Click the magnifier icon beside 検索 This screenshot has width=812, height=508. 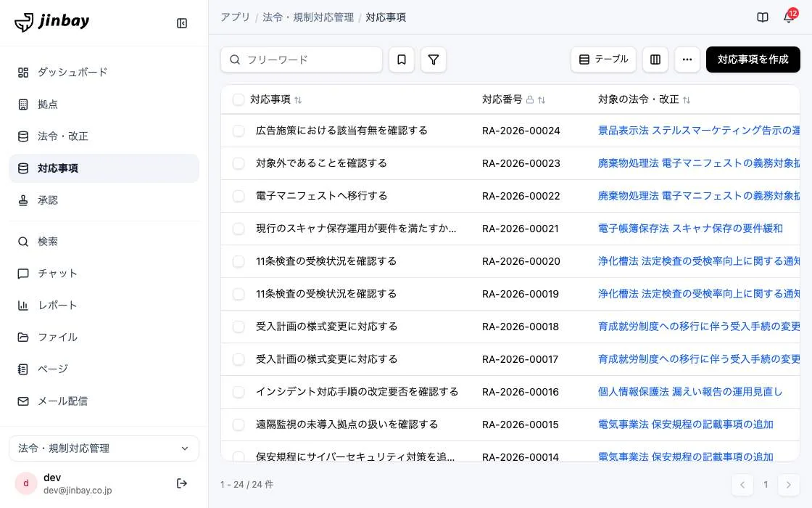[23, 242]
